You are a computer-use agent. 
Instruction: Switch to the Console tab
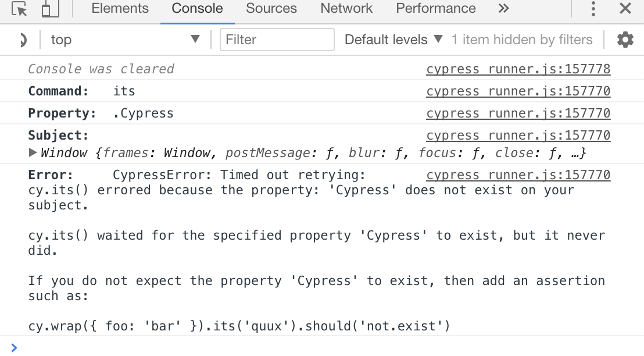197,9
